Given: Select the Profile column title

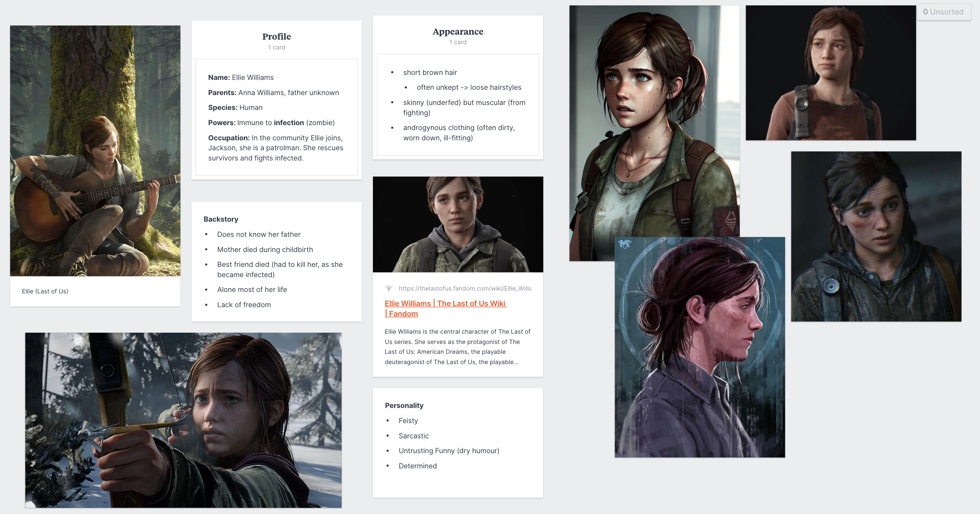Looking at the screenshot, I should [x=276, y=36].
